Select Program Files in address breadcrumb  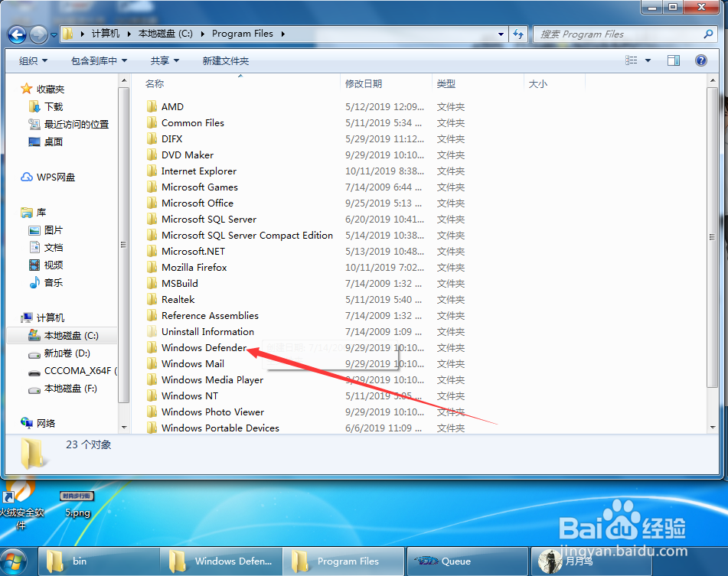243,34
